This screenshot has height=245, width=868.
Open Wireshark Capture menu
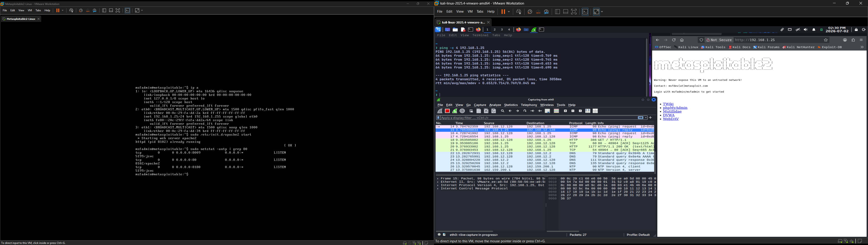tap(480, 105)
